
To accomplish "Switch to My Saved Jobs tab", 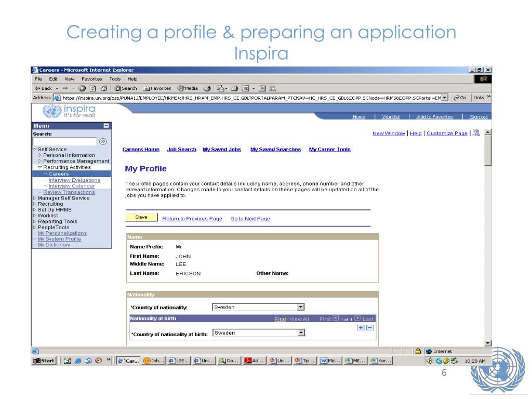I will 221,149.
